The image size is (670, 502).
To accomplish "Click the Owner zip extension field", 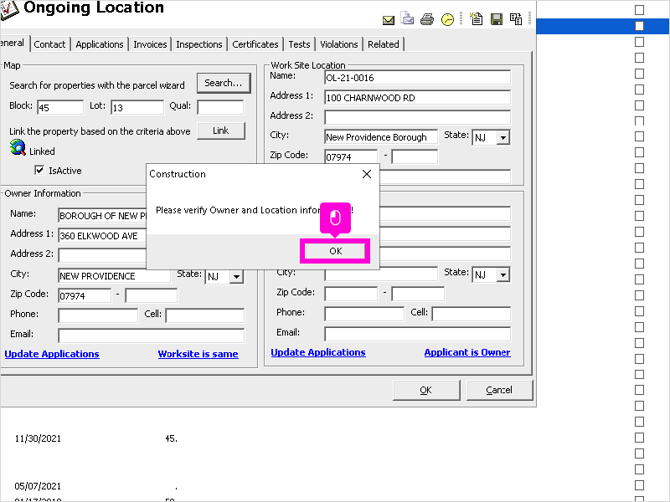I will tap(151, 296).
